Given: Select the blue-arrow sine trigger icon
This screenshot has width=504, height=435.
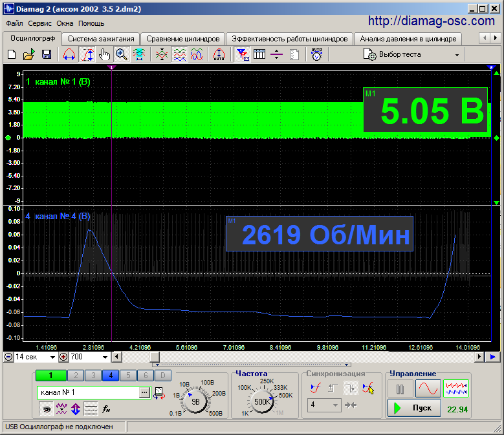Looking at the screenshot, I should (316, 388).
